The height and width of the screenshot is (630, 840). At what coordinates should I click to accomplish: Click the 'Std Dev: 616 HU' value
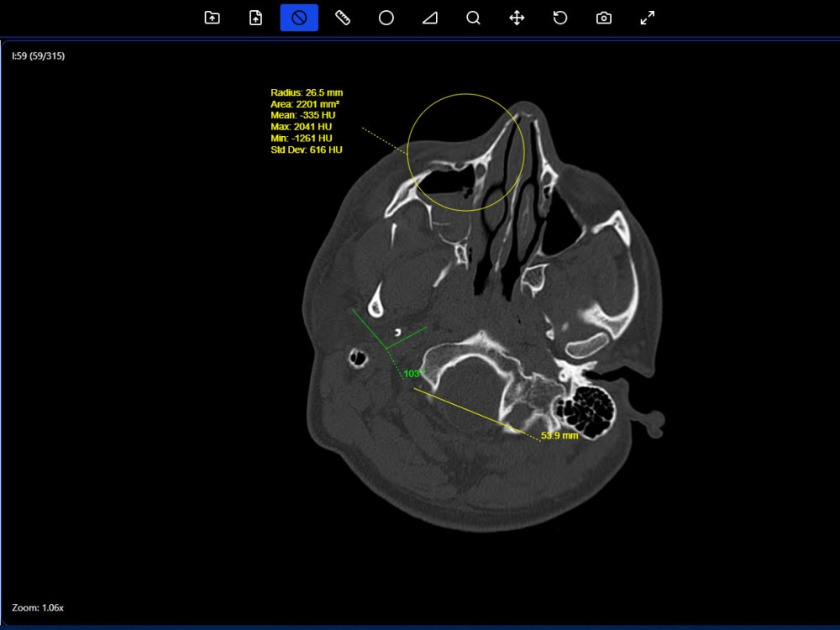click(307, 150)
